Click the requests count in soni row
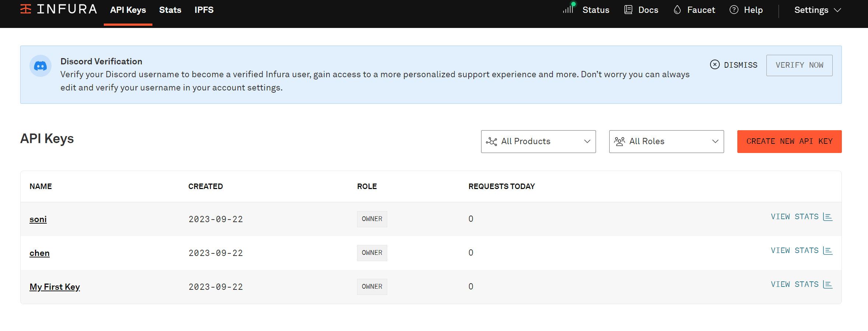Viewport: 868px width, 331px height. click(471, 219)
